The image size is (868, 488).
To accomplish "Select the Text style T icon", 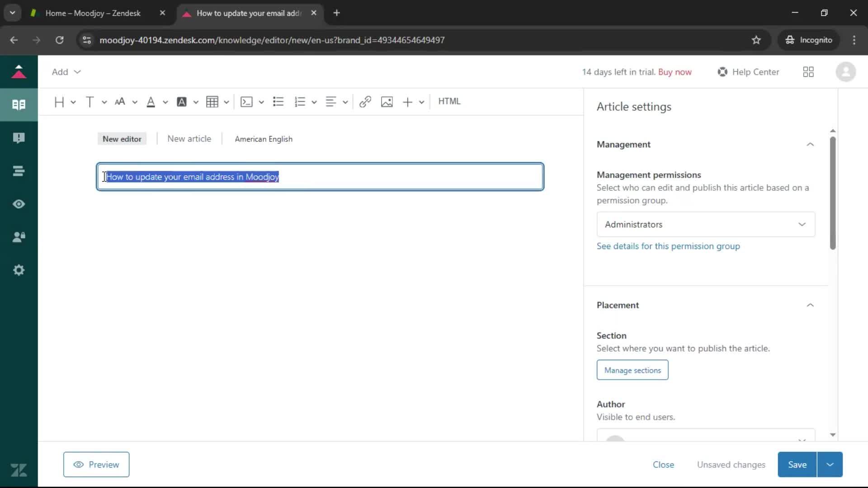I will [90, 102].
